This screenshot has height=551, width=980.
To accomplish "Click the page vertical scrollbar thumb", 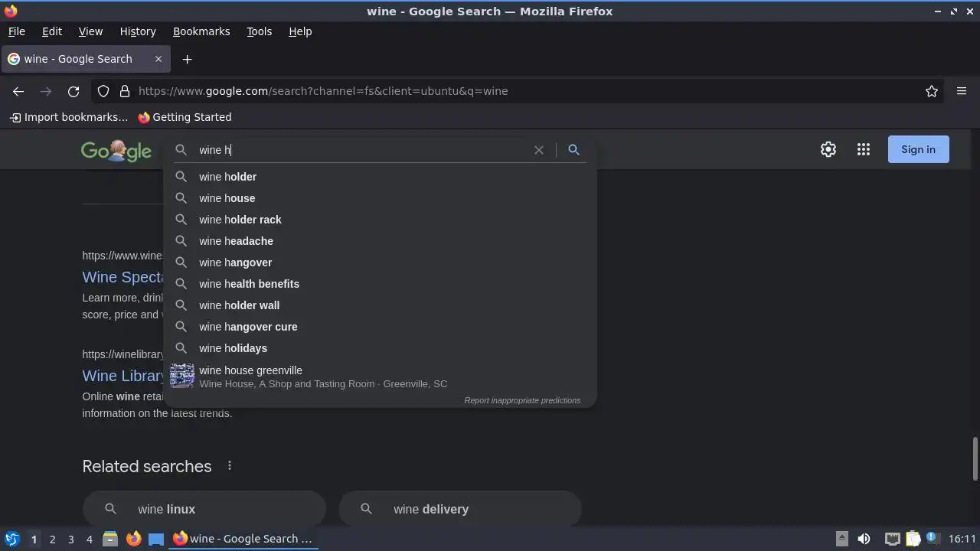I will [975, 458].
